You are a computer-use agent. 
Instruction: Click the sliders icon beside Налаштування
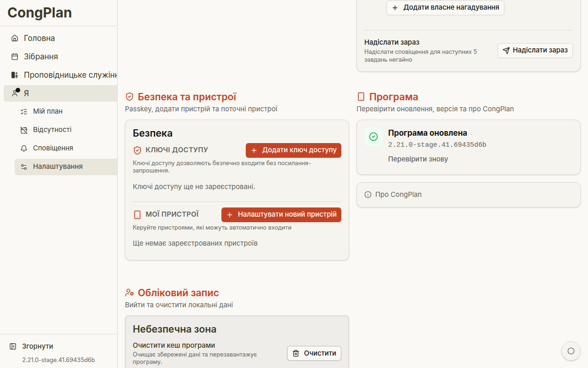click(x=24, y=167)
